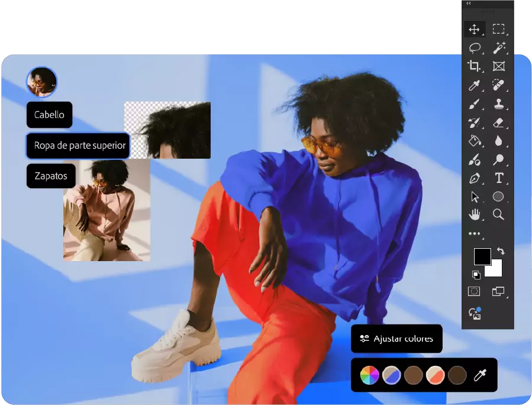Select the Move tool
This screenshot has width=532, height=405.
474,29
